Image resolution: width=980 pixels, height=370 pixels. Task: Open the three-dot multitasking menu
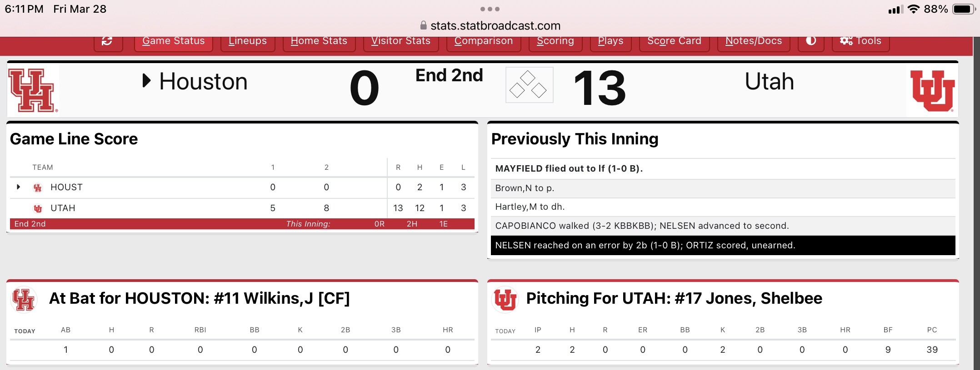click(490, 9)
